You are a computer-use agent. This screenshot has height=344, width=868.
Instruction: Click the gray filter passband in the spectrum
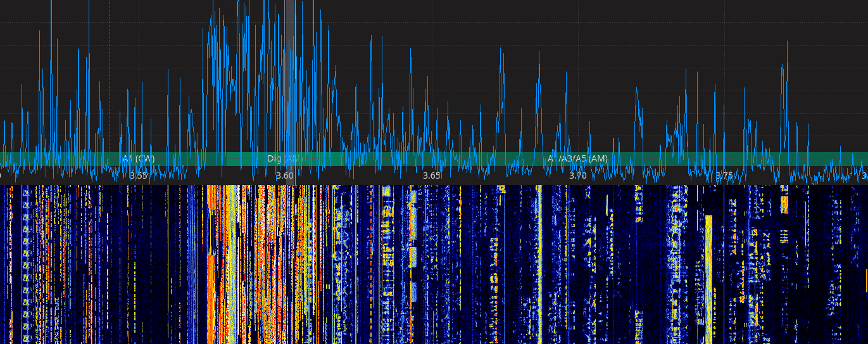click(289, 76)
